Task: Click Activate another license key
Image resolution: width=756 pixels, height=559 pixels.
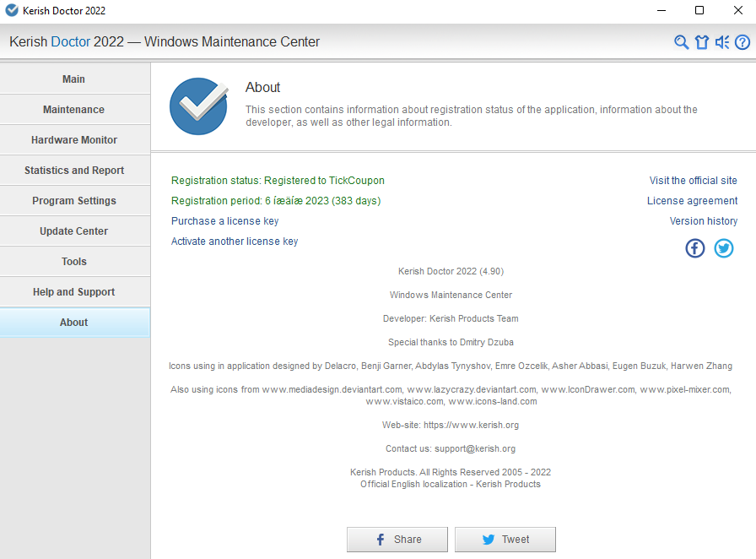Action: (x=235, y=242)
